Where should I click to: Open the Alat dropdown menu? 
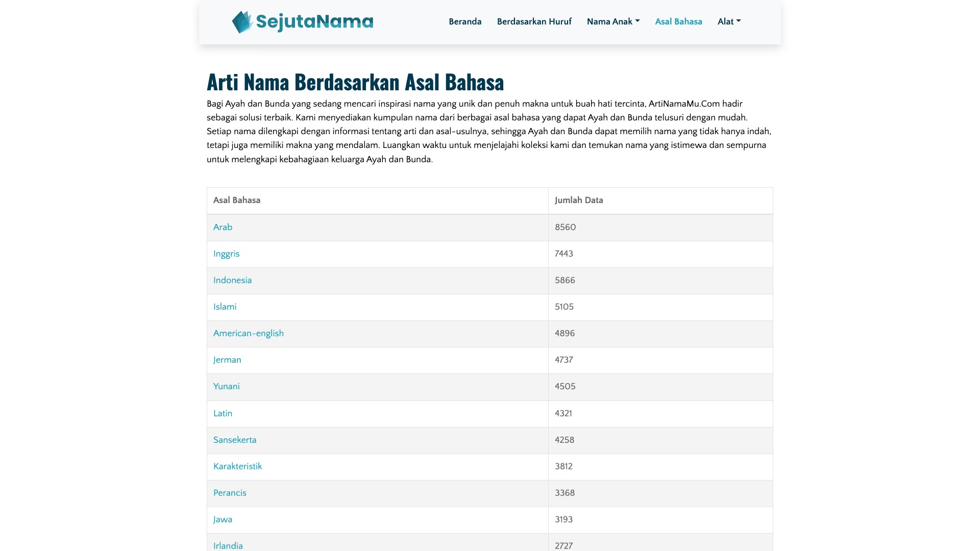tap(729, 21)
